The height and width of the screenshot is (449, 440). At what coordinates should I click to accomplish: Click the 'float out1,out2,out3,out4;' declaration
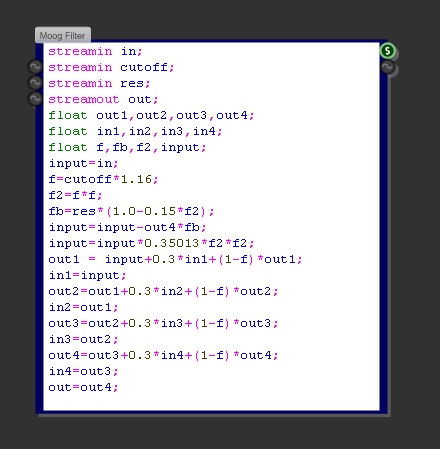coord(151,115)
